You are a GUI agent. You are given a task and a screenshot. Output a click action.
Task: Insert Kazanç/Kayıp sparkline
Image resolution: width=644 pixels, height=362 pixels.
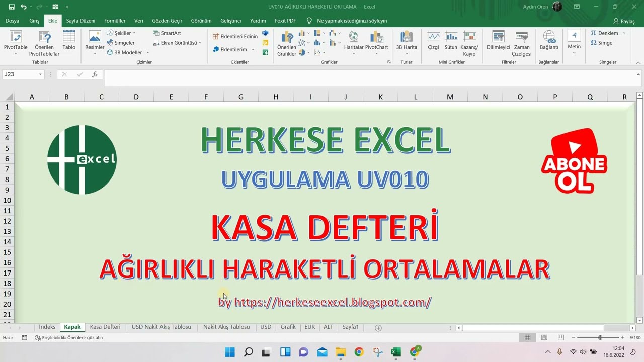469,43
